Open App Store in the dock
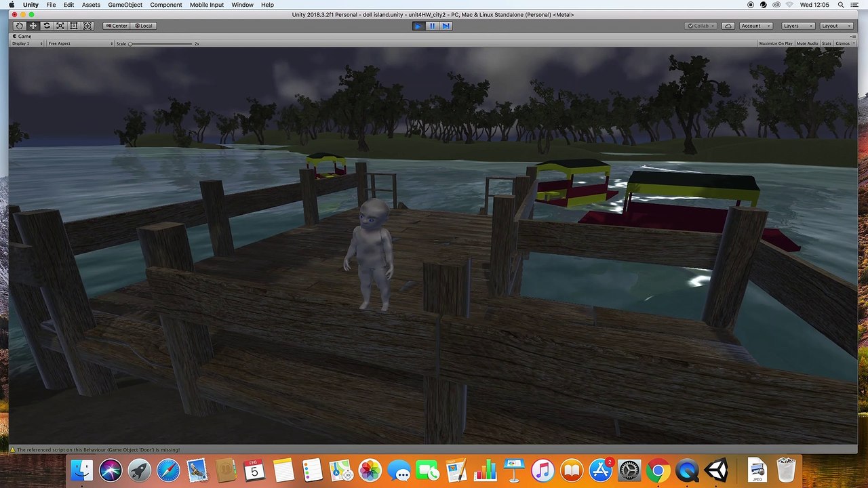 click(x=601, y=470)
